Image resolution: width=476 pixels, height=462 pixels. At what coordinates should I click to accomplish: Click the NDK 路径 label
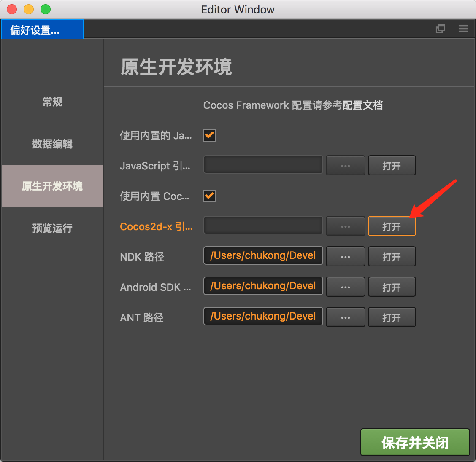(142, 257)
